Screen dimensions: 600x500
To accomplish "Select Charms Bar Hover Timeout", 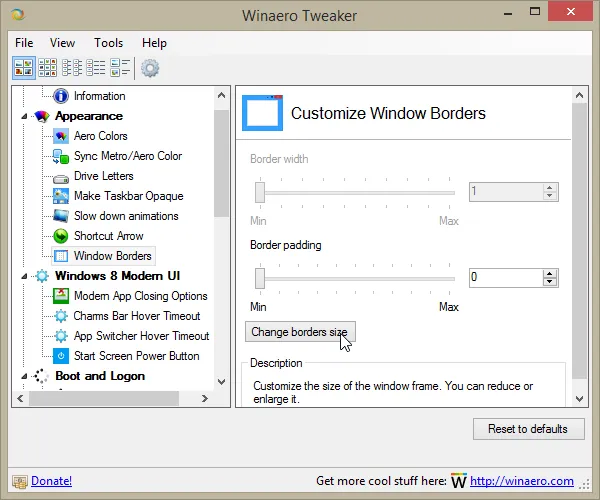I will coord(136,316).
